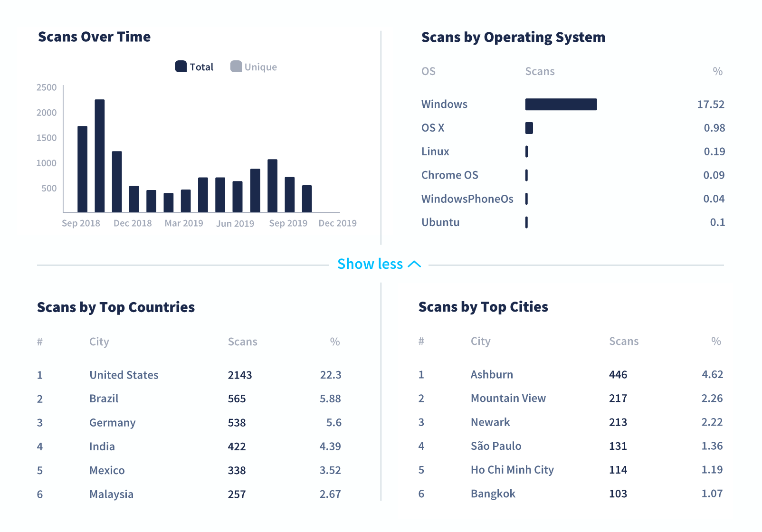762x532 pixels.
Task: Select the São Paulo table row
Action: click(495, 446)
